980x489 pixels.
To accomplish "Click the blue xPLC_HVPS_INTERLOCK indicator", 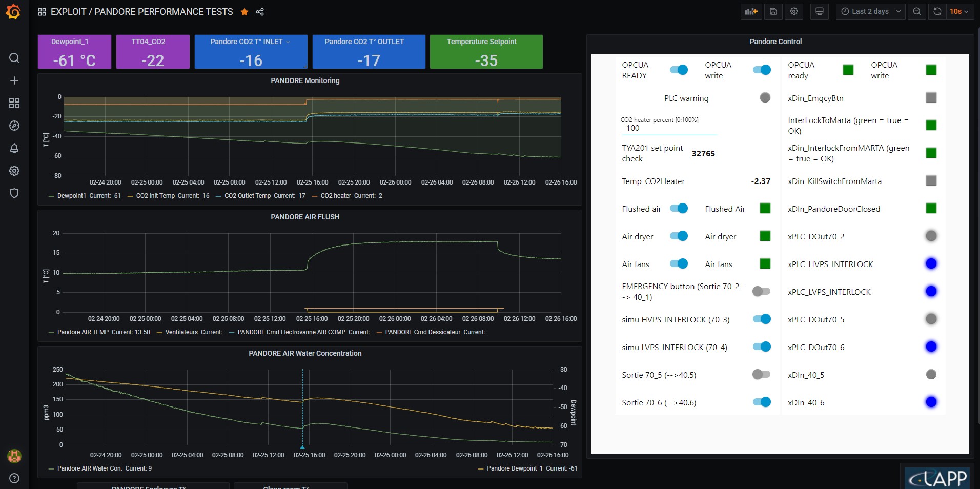I will 931,263.
